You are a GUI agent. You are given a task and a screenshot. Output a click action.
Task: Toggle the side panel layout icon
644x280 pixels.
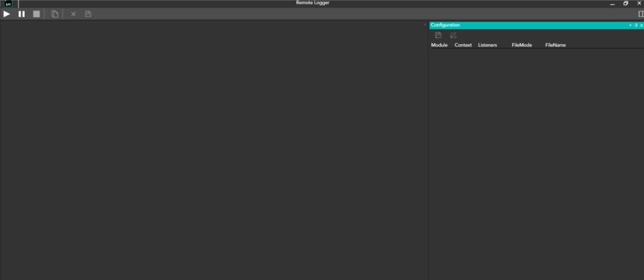[641, 14]
